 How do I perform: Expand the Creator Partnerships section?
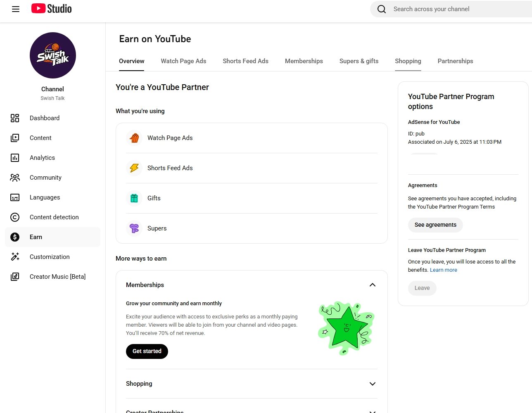point(372,411)
